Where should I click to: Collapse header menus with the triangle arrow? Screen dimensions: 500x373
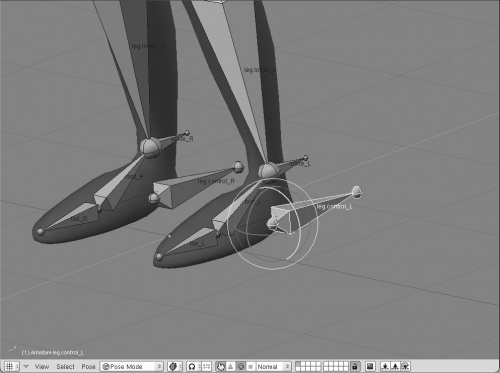(x=26, y=366)
